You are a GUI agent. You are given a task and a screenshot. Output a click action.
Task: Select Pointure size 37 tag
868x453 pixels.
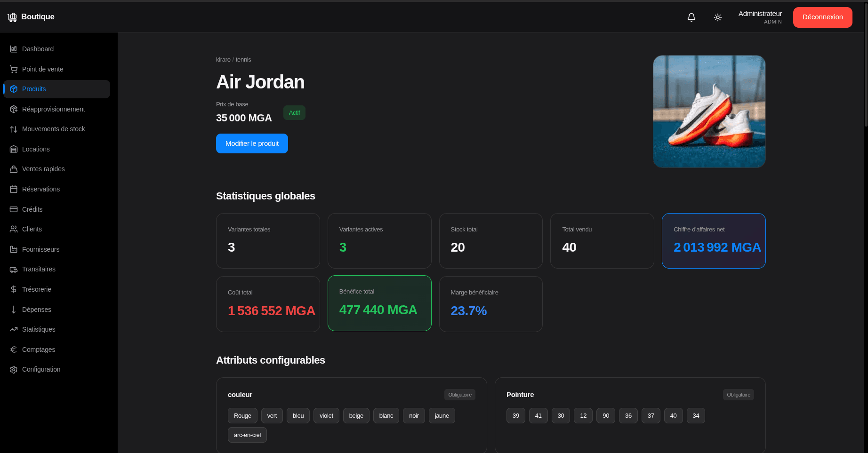point(651,416)
